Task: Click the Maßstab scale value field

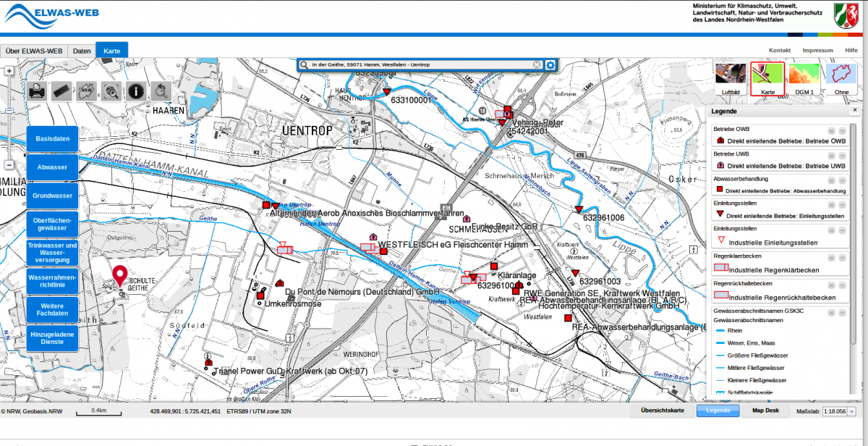Action: tap(834, 411)
